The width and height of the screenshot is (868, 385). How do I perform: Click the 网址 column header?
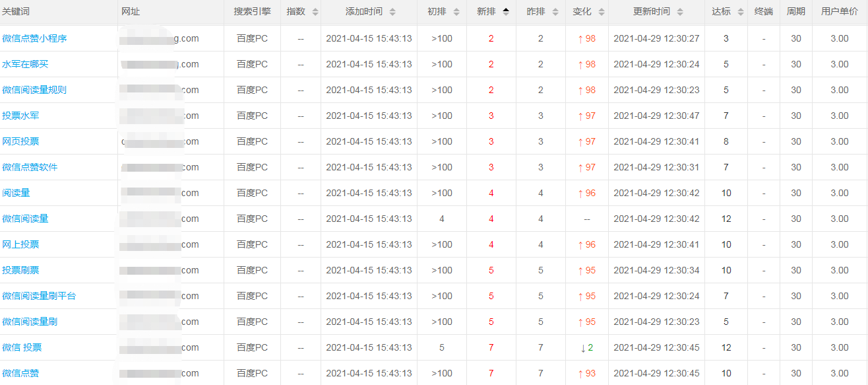point(131,12)
